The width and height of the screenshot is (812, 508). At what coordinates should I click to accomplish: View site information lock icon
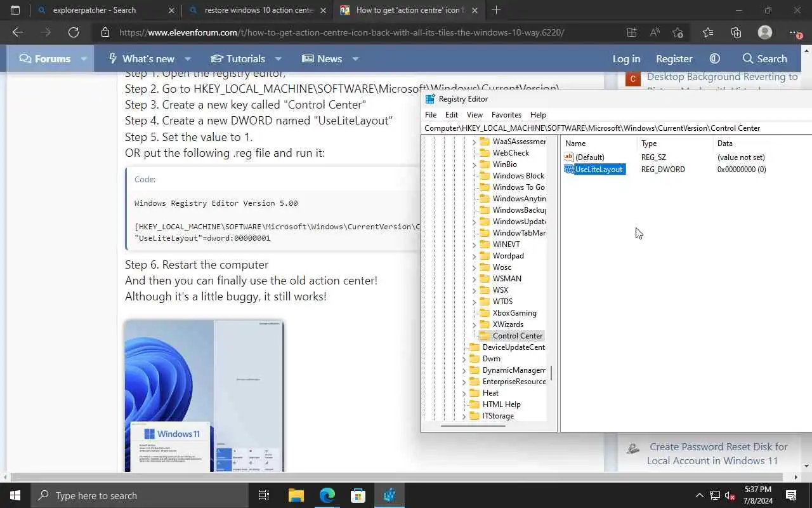pos(105,32)
